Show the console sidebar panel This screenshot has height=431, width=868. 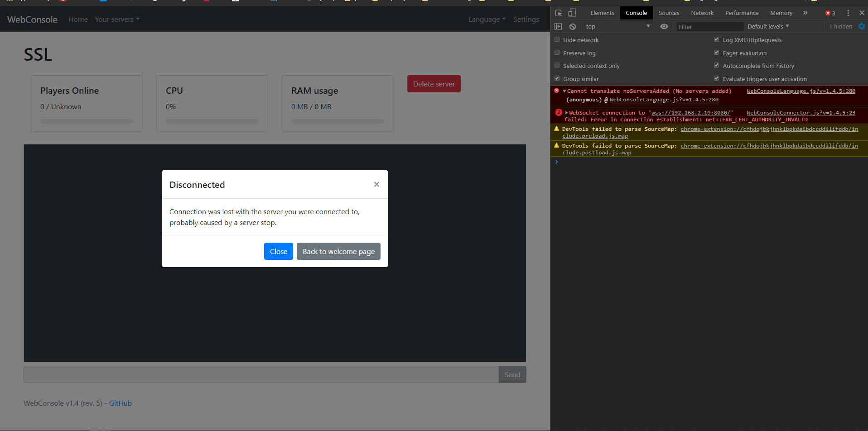click(x=558, y=26)
